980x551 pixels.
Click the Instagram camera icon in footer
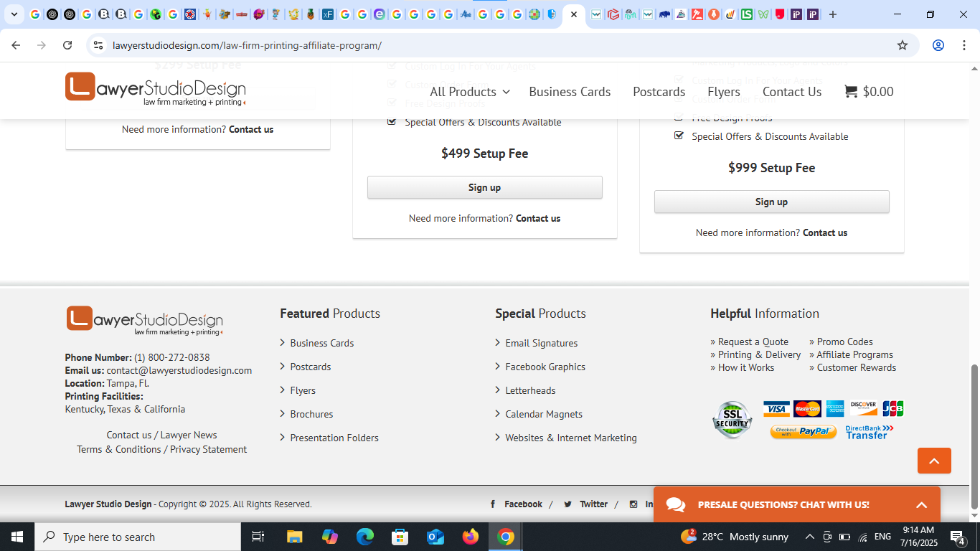coord(633,504)
